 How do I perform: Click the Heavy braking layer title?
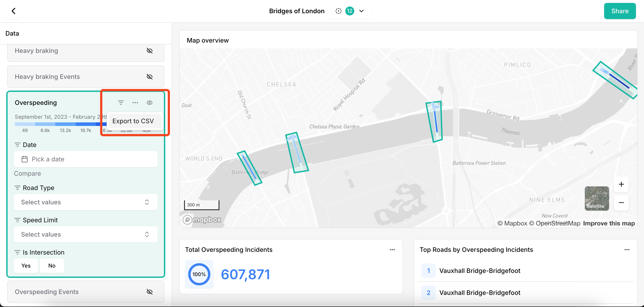pos(36,51)
